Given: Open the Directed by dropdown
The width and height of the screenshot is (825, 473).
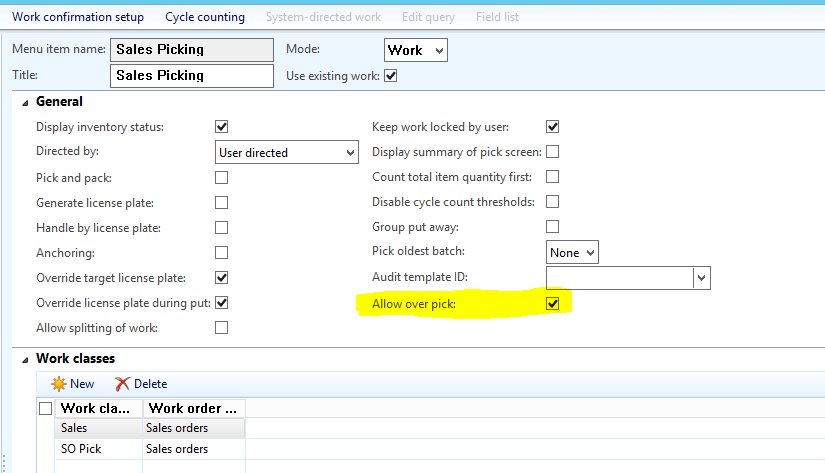Looking at the screenshot, I should click(x=350, y=153).
